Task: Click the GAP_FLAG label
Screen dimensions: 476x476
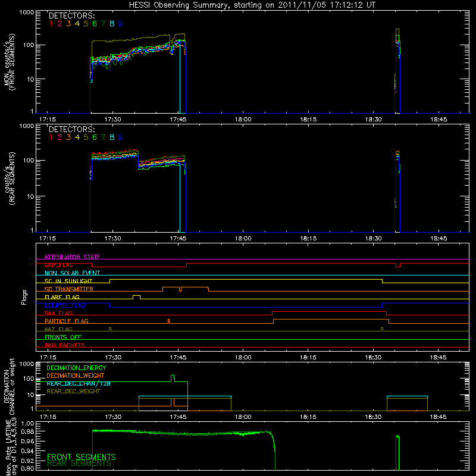Action: (x=59, y=265)
